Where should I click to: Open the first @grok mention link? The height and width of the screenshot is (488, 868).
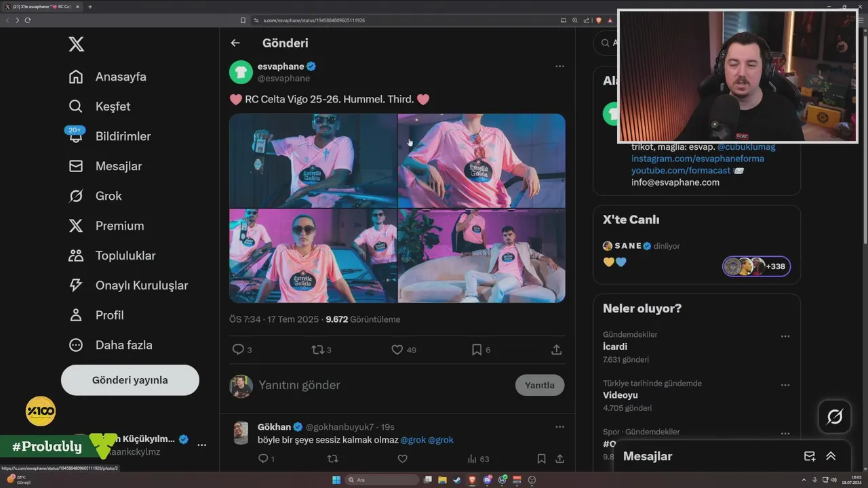tap(413, 440)
